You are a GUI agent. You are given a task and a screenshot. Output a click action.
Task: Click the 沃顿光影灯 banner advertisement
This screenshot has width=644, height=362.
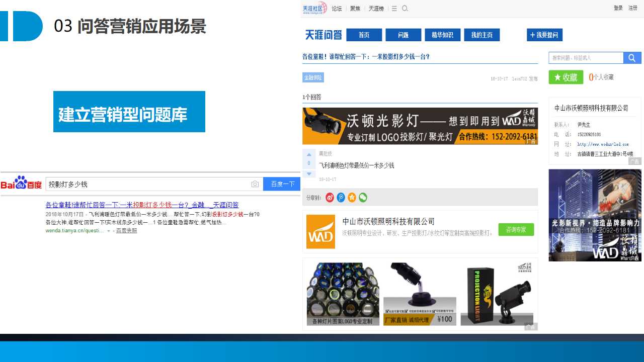pos(420,126)
